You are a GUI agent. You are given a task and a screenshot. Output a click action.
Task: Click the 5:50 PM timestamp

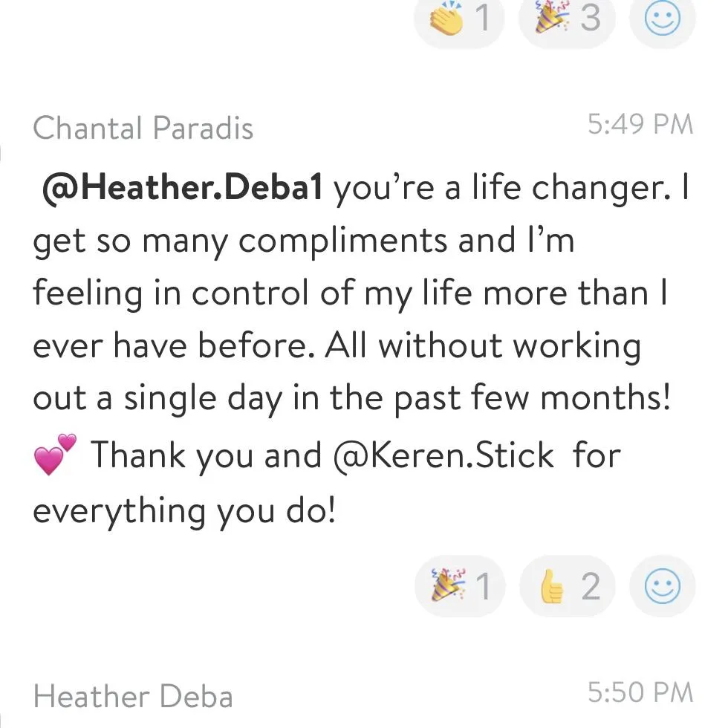coord(640,693)
